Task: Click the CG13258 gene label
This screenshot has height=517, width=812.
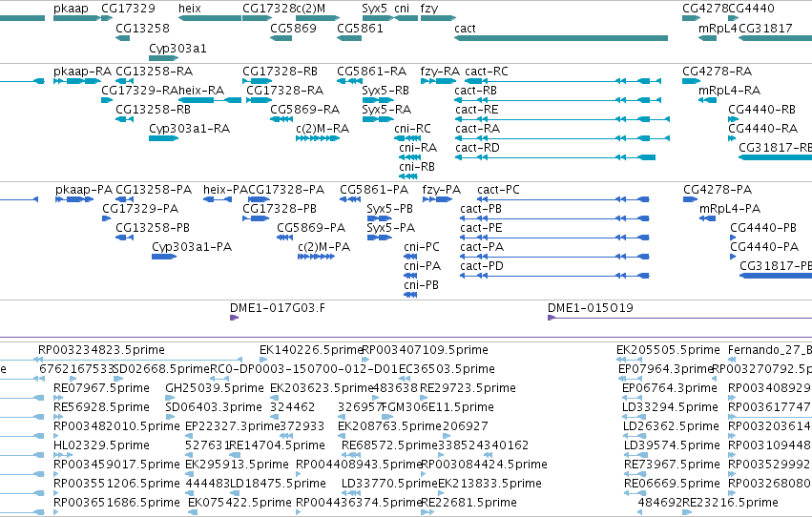Action: pos(142,28)
